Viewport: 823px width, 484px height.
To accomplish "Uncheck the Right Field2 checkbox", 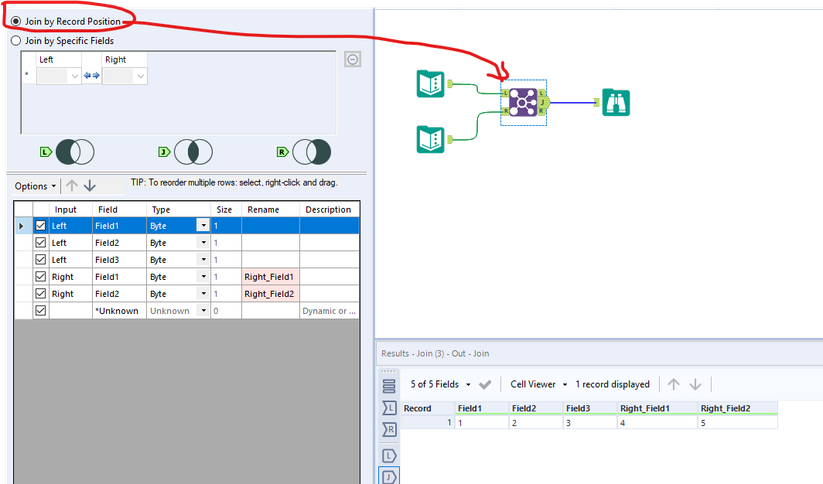I will [40, 293].
